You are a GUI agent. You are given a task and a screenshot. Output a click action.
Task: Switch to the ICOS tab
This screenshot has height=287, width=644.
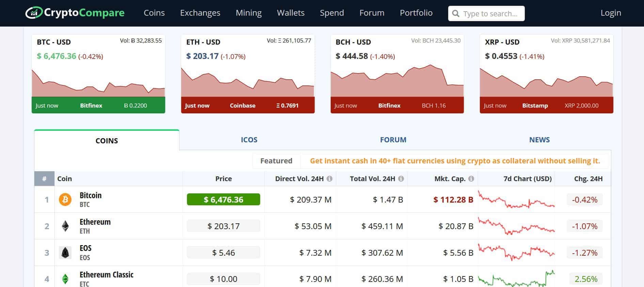pyautogui.click(x=249, y=140)
